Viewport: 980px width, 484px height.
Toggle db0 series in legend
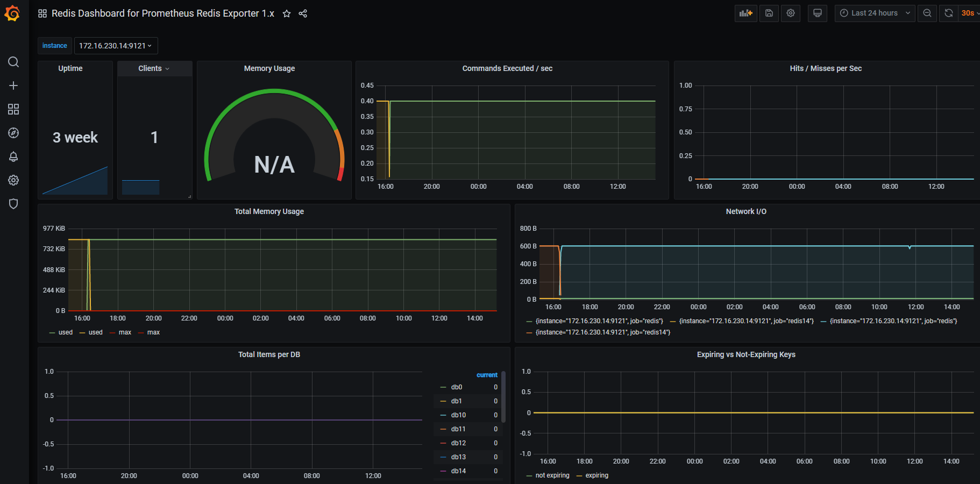click(x=457, y=387)
